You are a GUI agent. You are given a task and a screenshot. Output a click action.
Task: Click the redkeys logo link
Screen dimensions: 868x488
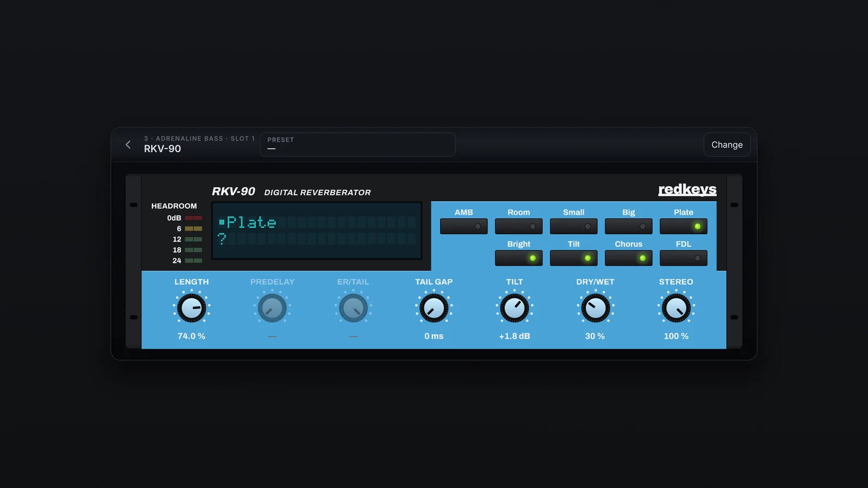coord(687,189)
